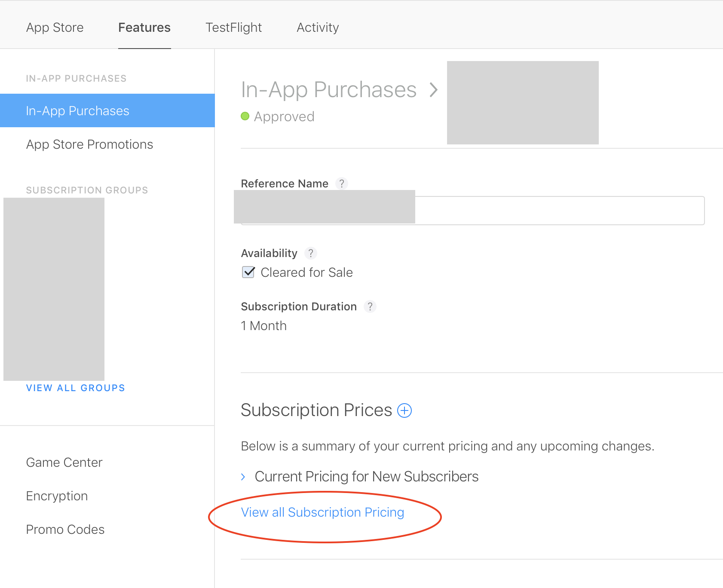Switch to the App Store tab

point(55,28)
